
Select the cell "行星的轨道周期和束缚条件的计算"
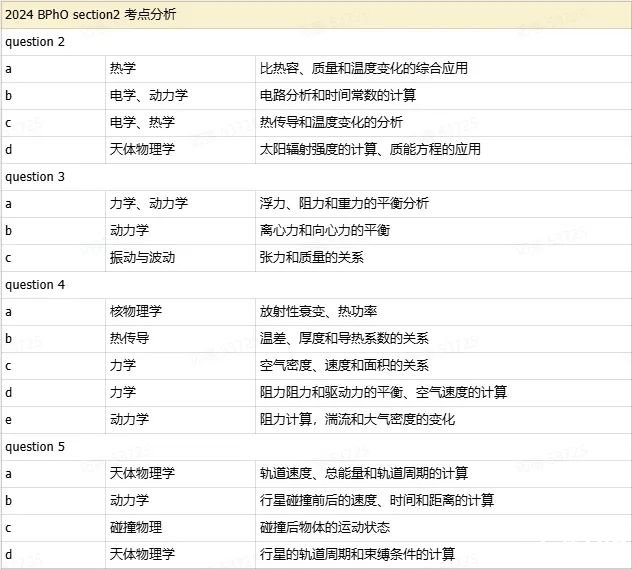tap(443, 555)
